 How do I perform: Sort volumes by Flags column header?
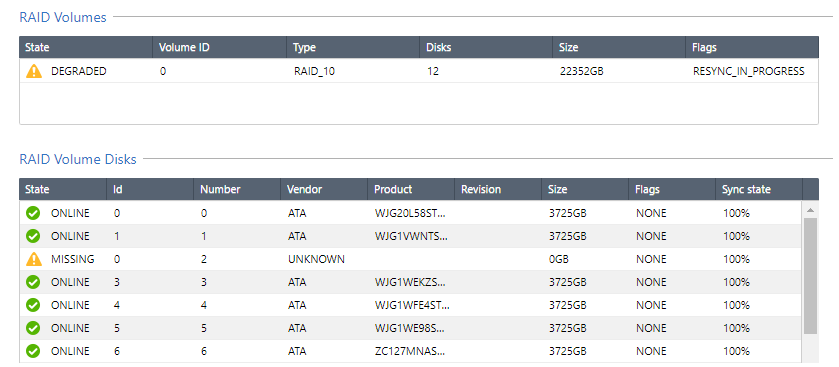click(x=752, y=47)
